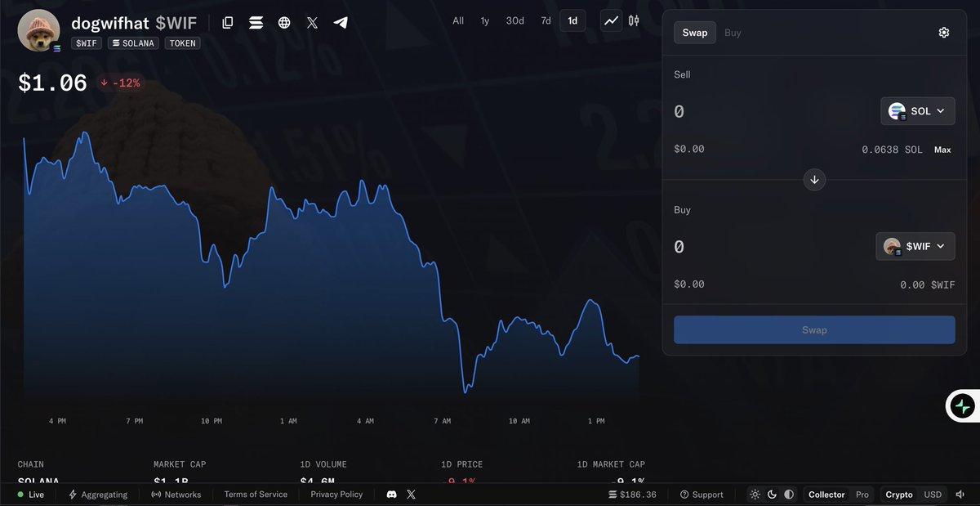The width and height of the screenshot is (980, 506).
Task: Click the CHAIN label
Action: [x=31, y=464]
